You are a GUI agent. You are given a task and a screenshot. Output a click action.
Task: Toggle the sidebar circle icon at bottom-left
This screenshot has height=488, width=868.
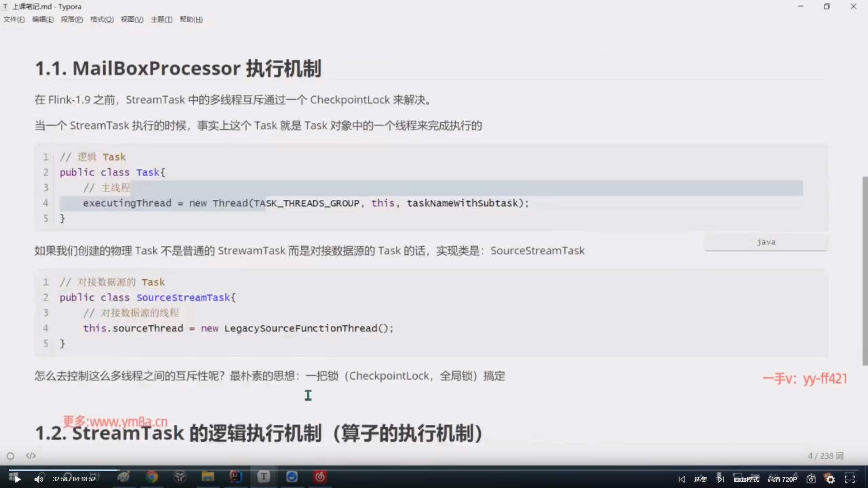[x=10, y=456]
